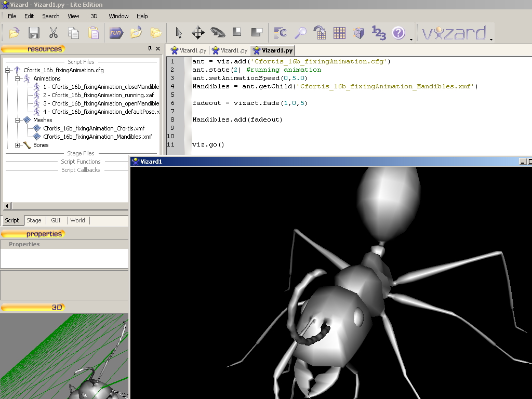Collapse the Animations tree node
The image size is (532, 399).
click(18, 79)
